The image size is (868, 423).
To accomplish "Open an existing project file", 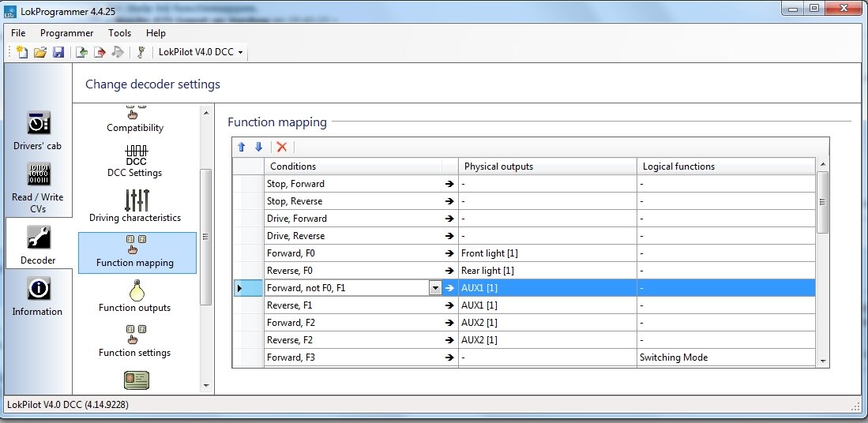I will (39, 52).
